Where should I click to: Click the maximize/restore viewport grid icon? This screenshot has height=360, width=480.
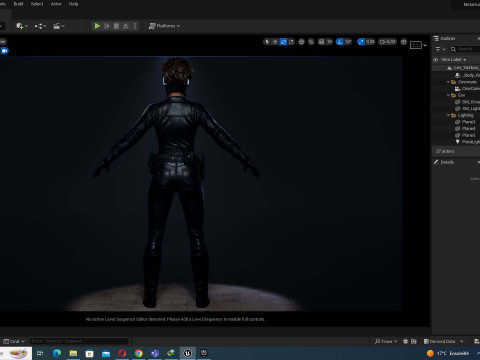pos(404,42)
